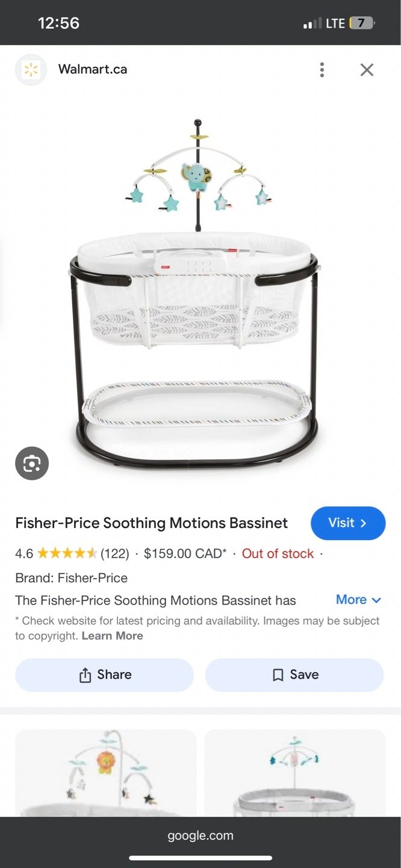
Task: Visit the Walmart product page
Action: (x=348, y=523)
